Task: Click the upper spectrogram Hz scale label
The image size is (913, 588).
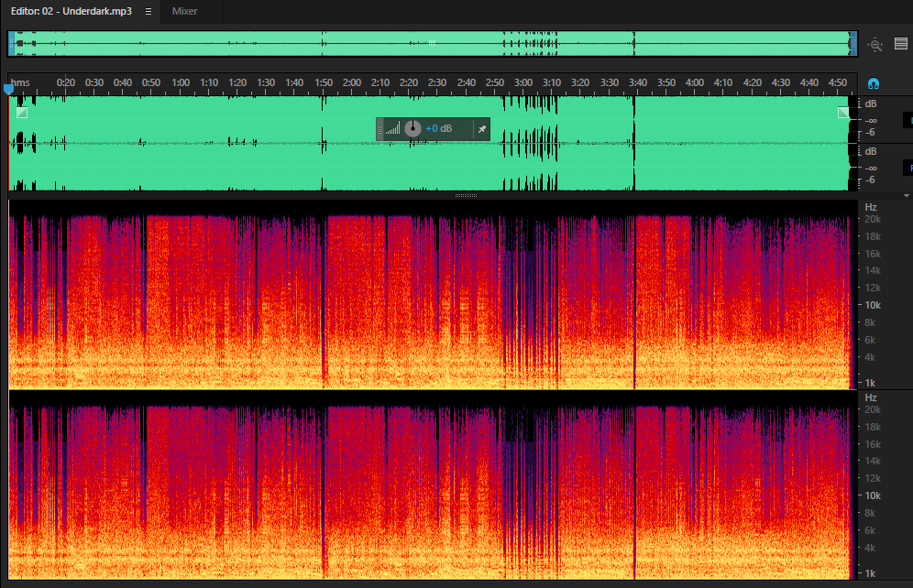Action: pyautogui.click(x=871, y=207)
